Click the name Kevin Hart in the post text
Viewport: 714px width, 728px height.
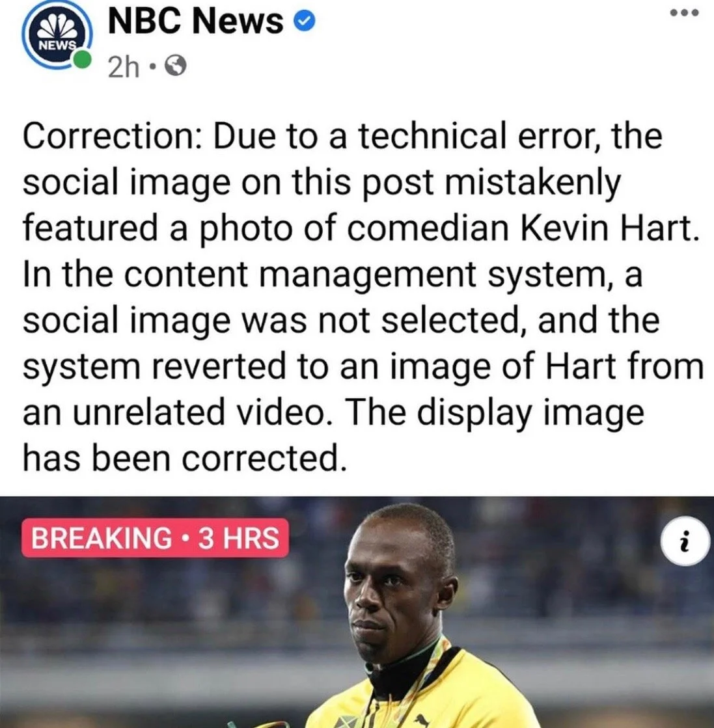tap(609, 229)
